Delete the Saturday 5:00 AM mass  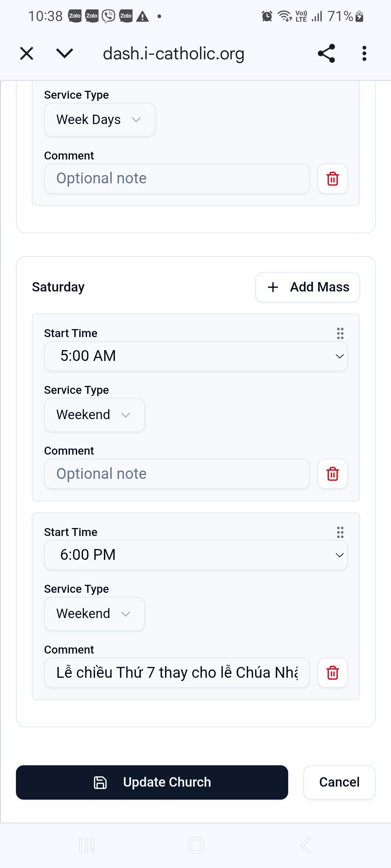click(x=332, y=474)
